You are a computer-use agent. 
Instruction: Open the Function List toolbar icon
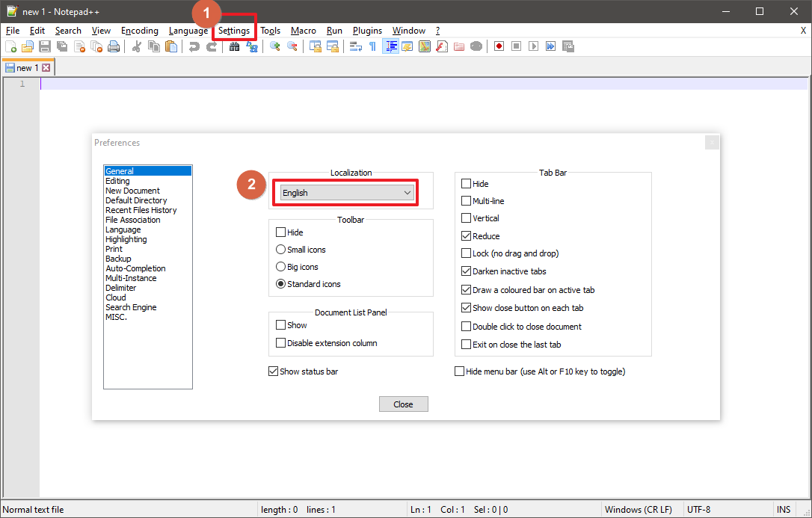[x=442, y=46]
